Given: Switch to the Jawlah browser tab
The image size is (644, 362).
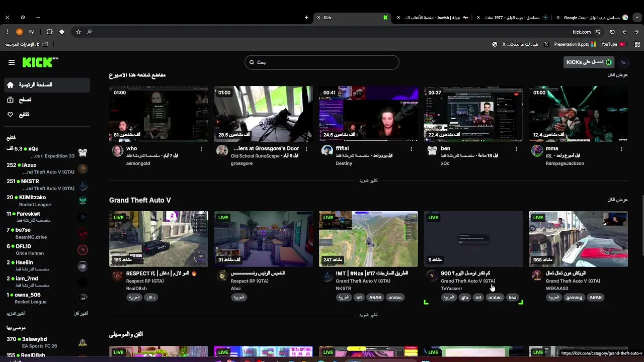Looking at the screenshot, I should (x=434, y=18).
